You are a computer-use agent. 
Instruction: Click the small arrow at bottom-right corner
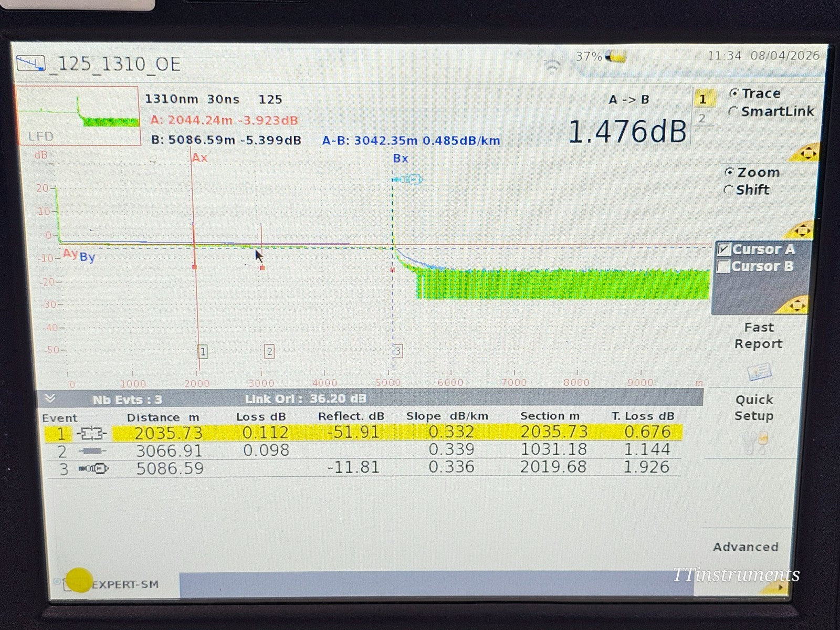coord(782,588)
